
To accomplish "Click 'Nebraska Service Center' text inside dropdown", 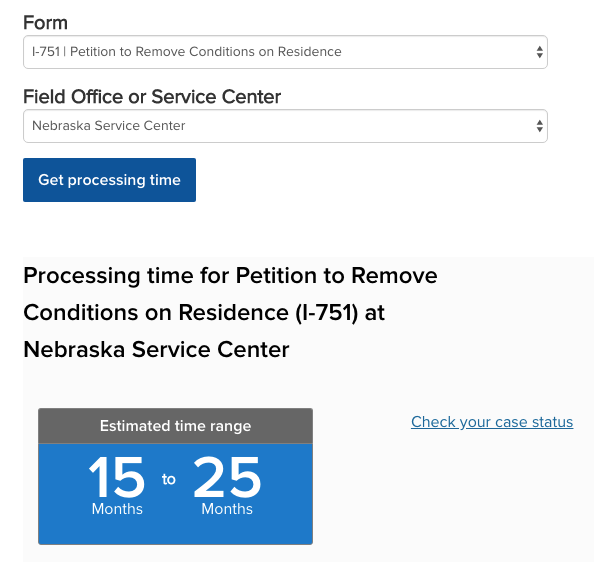I will click(109, 126).
